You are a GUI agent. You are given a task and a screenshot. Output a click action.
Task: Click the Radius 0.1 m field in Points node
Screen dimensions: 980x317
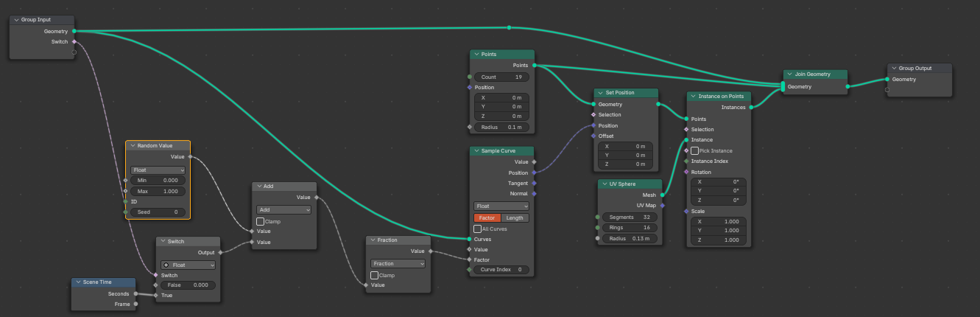tap(501, 127)
